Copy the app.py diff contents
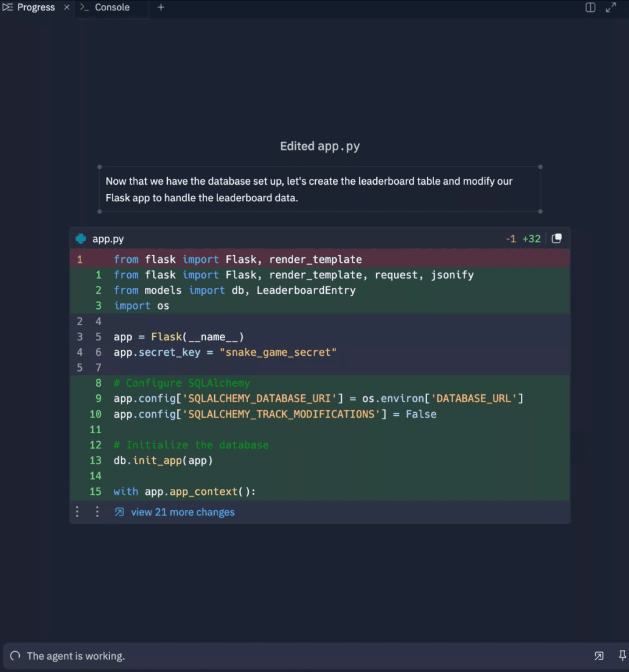Image resolution: width=629 pixels, height=672 pixels. pos(556,239)
